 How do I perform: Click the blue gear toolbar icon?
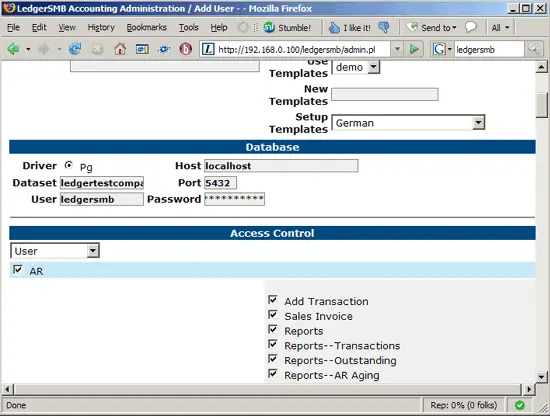pos(164,49)
